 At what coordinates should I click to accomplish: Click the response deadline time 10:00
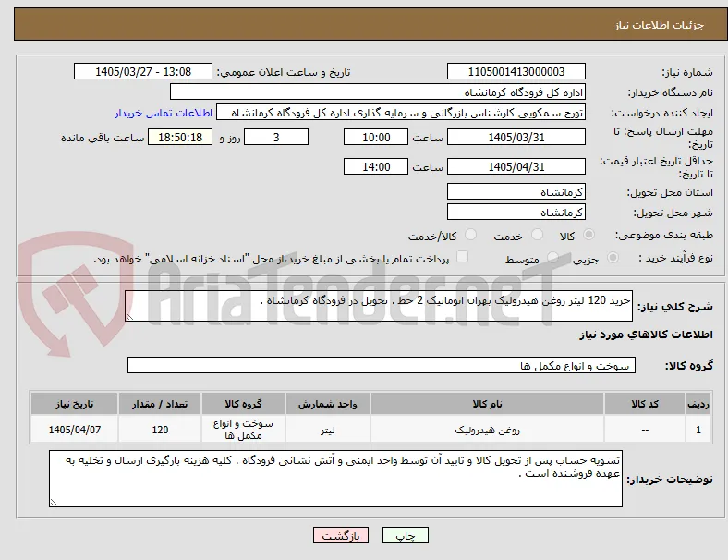tap(376, 138)
